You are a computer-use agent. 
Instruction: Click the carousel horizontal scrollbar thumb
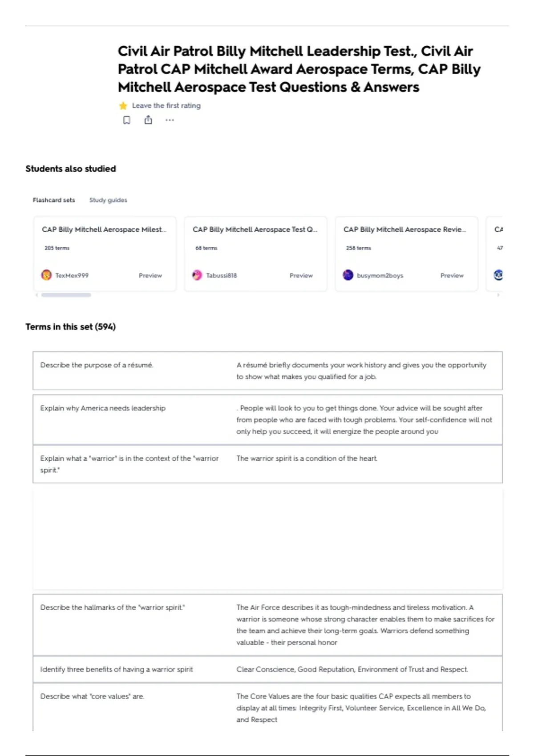66,295
